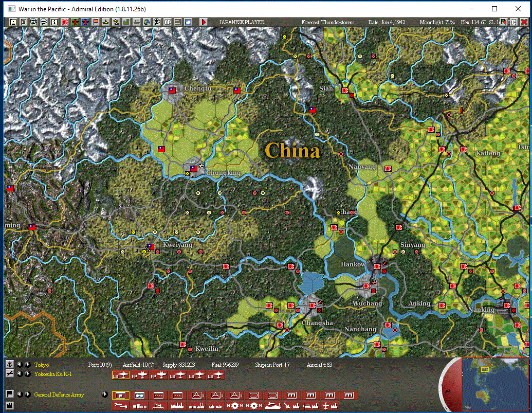Select the red plane on green background icon

pyautogui.click(x=75, y=22)
